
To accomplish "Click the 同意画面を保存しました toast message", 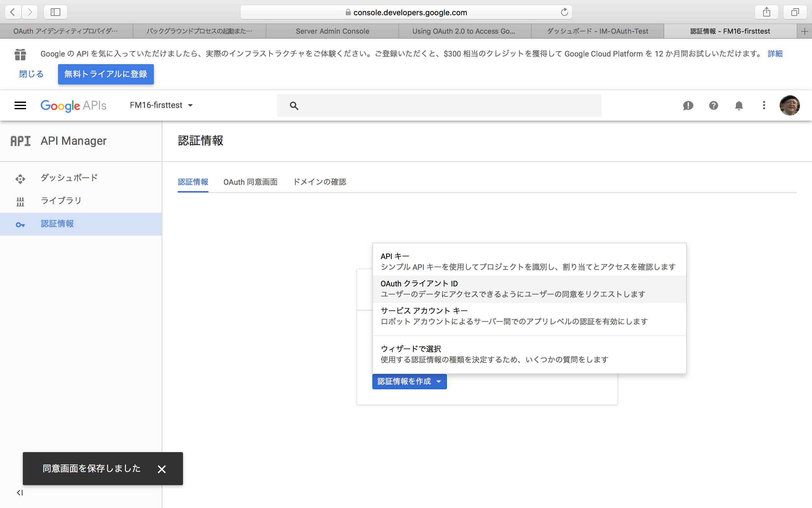I will point(91,468).
